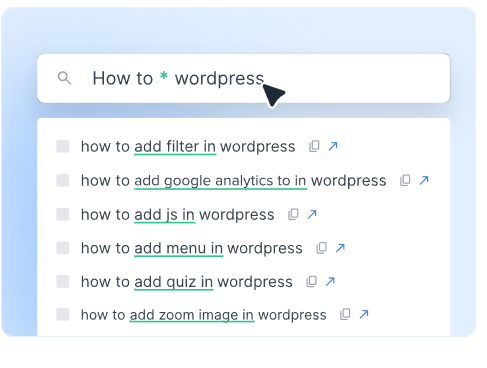Enable the 'add menu in wordpress' checkbox
Image resolution: width=487 pixels, height=368 pixels.
tap(63, 248)
